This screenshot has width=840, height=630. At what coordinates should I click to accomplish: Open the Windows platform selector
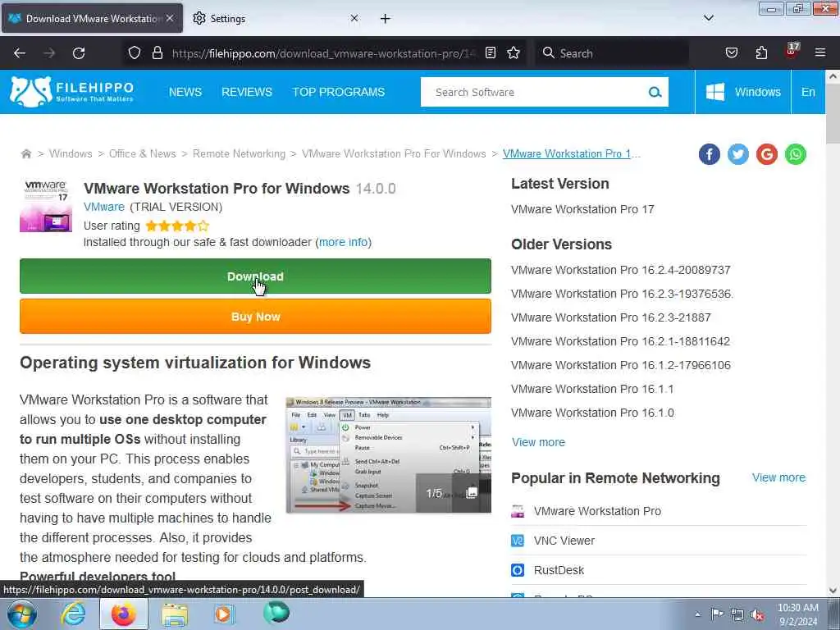[742, 92]
